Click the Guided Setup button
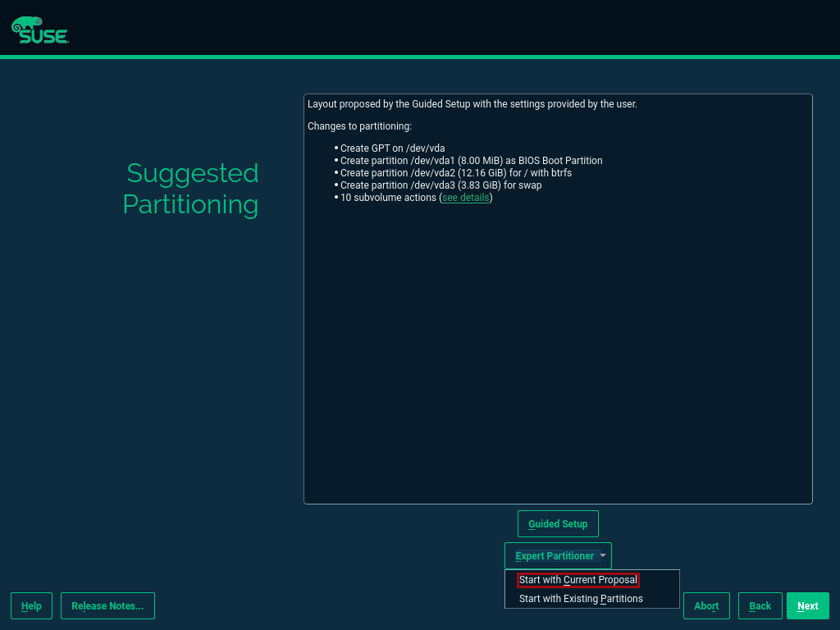Screen dimensions: 840x630 pos(558,523)
